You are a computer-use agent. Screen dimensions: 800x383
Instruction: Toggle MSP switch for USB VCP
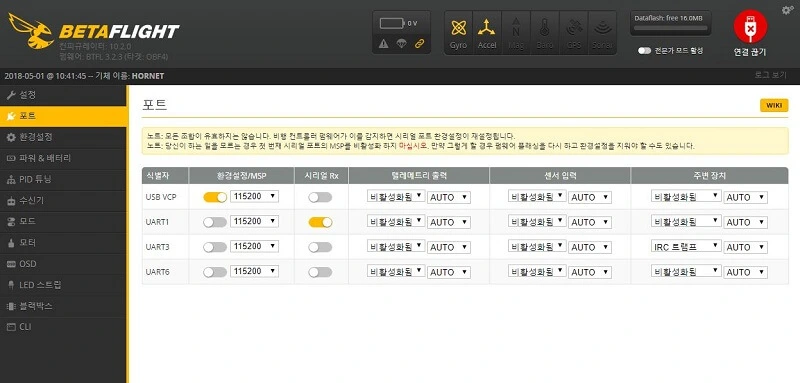tap(215, 197)
